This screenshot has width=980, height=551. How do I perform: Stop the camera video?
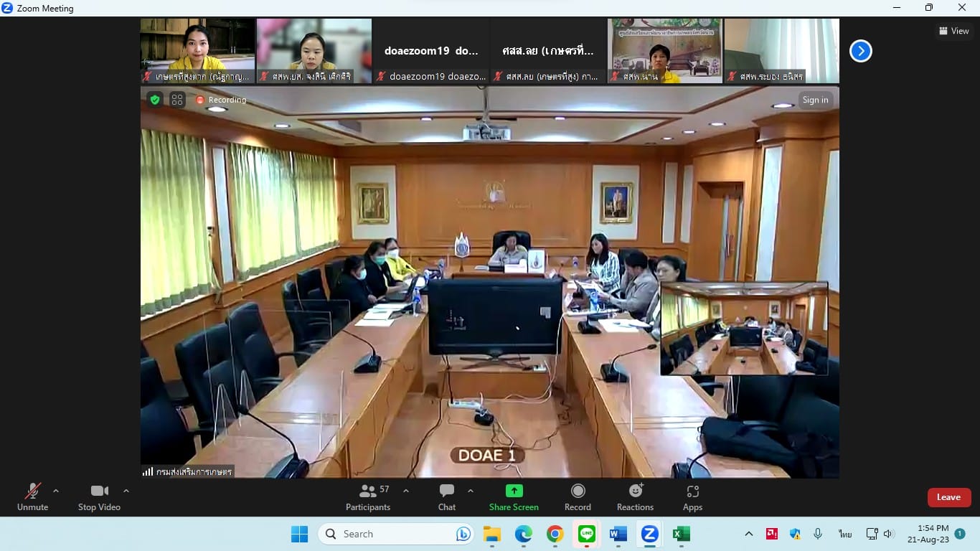(x=99, y=497)
